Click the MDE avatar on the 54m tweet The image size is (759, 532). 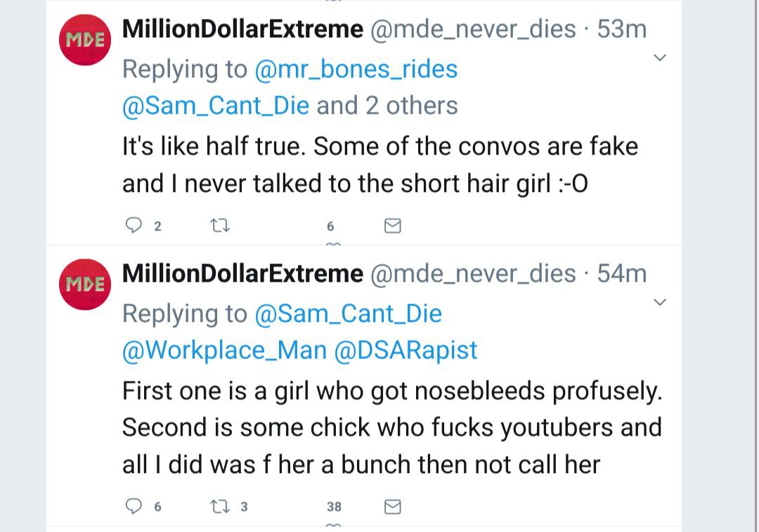[x=85, y=284]
